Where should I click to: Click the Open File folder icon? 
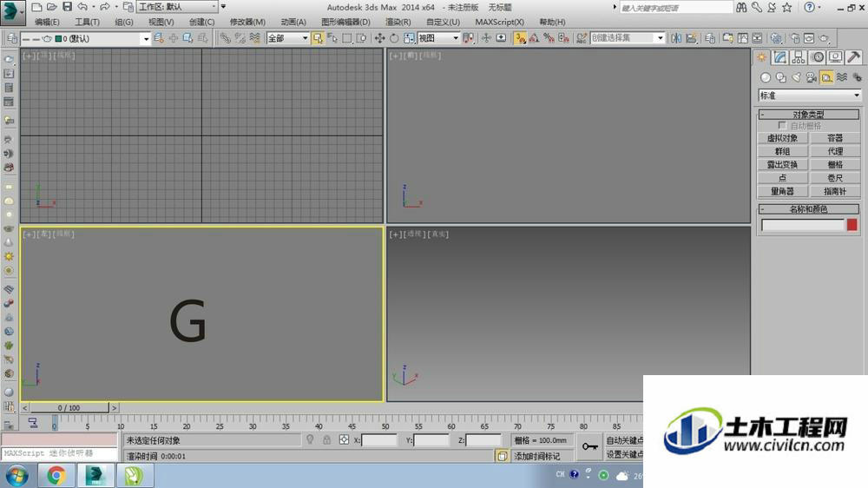click(x=51, y=7)
